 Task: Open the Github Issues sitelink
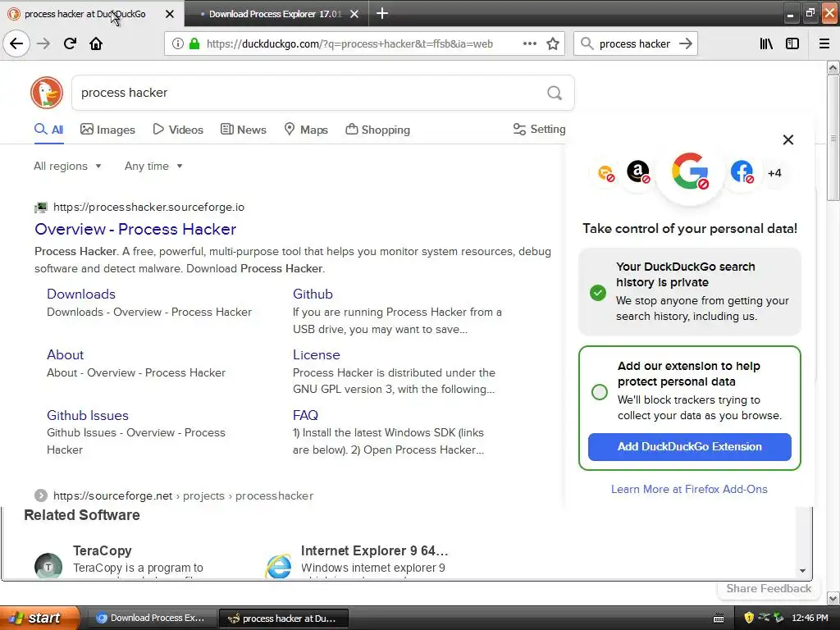(x=88, y=415)
